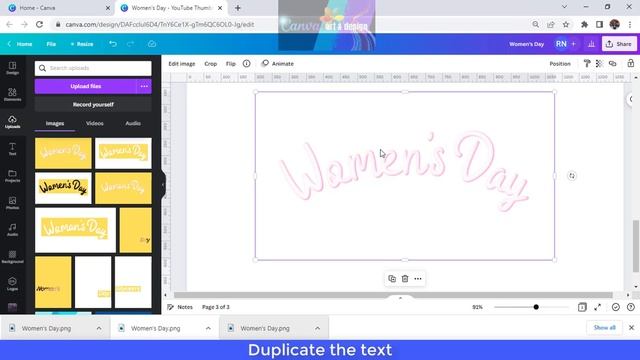This screenshot has width=640, height=360.
Task: Open the Logos sidebar panel
Action: pos(12,284)
